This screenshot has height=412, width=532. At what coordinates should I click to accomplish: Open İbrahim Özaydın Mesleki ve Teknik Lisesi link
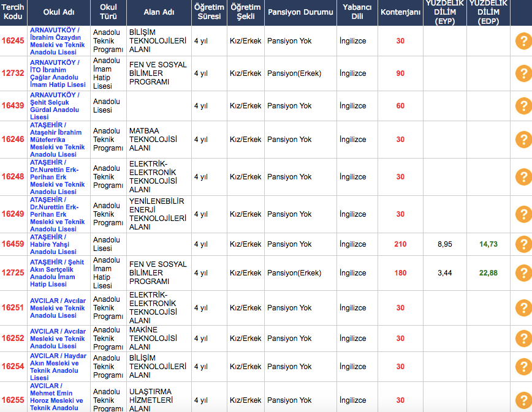pos(58,41)
